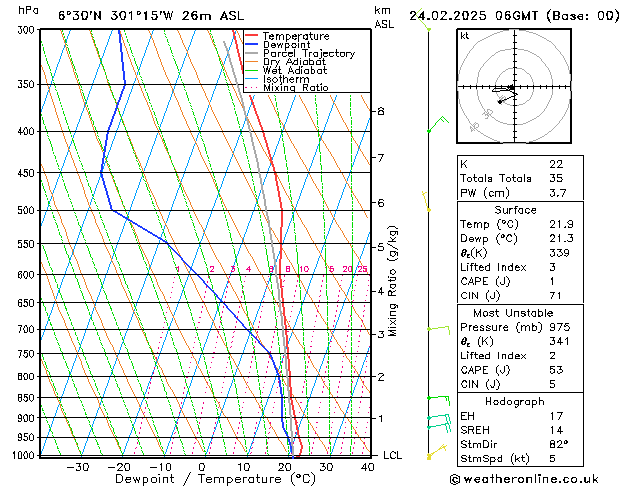The image size is (629, 486).
Task: Click the Mixing Ratio (g/kg) axis title
Action: point(392,281)
